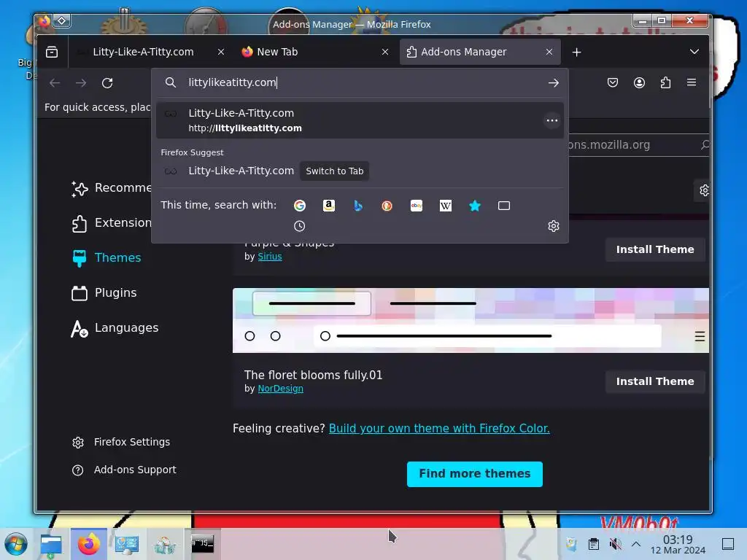Close the Litty-Like-A-Titty.com tab
This screenshot has height=560, width=747.
221,52
